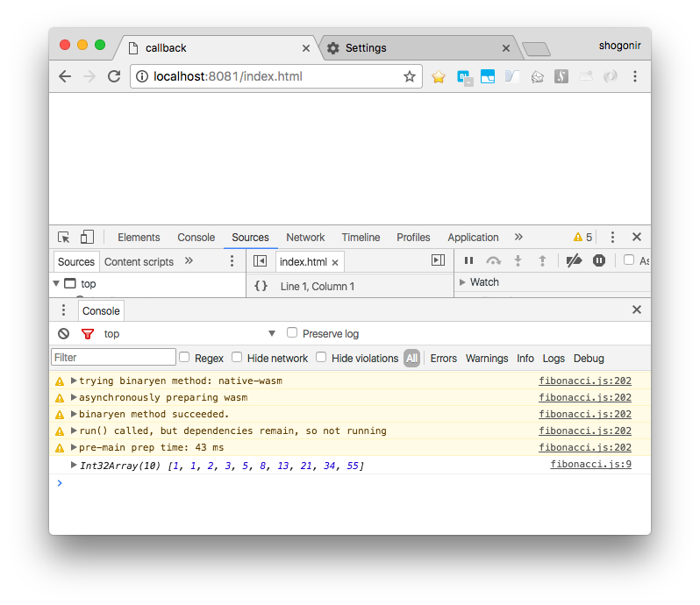Open the Sources navigator three-dot menu
The image size is (700, 605).
[232, 261]
